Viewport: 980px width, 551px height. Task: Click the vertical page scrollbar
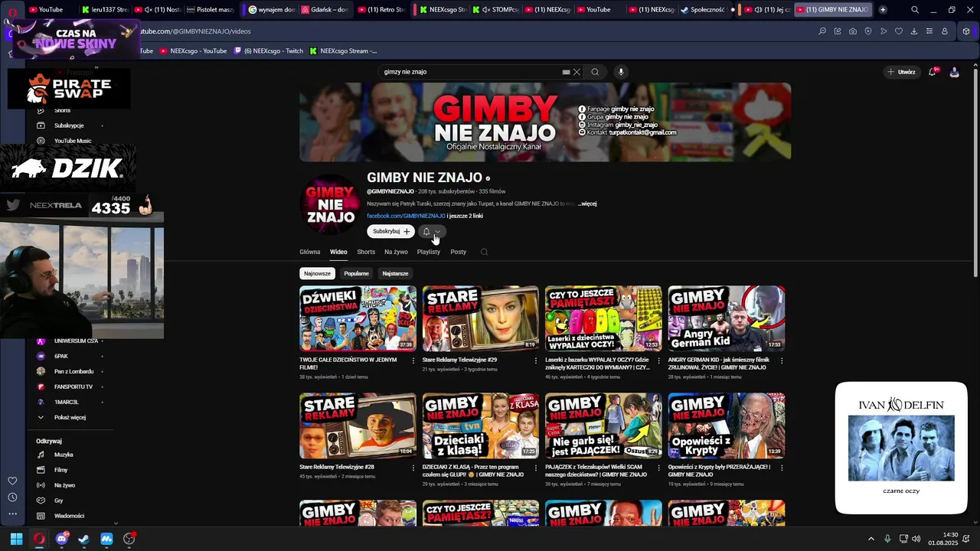pos(975,172)
